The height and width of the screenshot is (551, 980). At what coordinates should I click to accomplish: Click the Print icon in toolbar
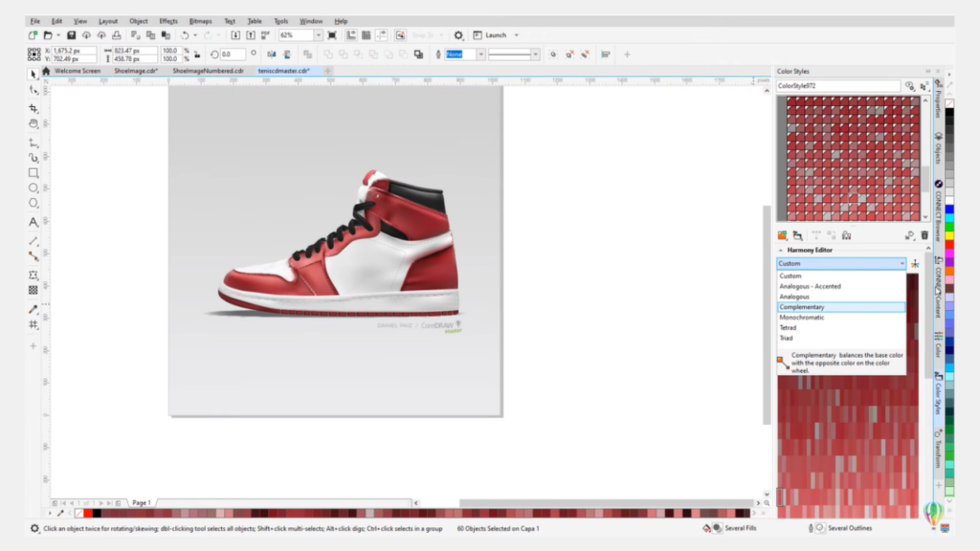click(116, 35)
